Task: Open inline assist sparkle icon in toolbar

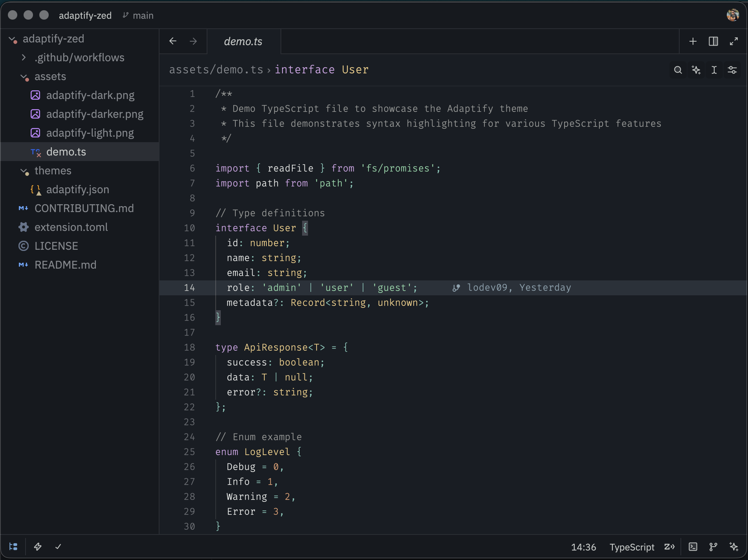Action: [x=696, y=70]
